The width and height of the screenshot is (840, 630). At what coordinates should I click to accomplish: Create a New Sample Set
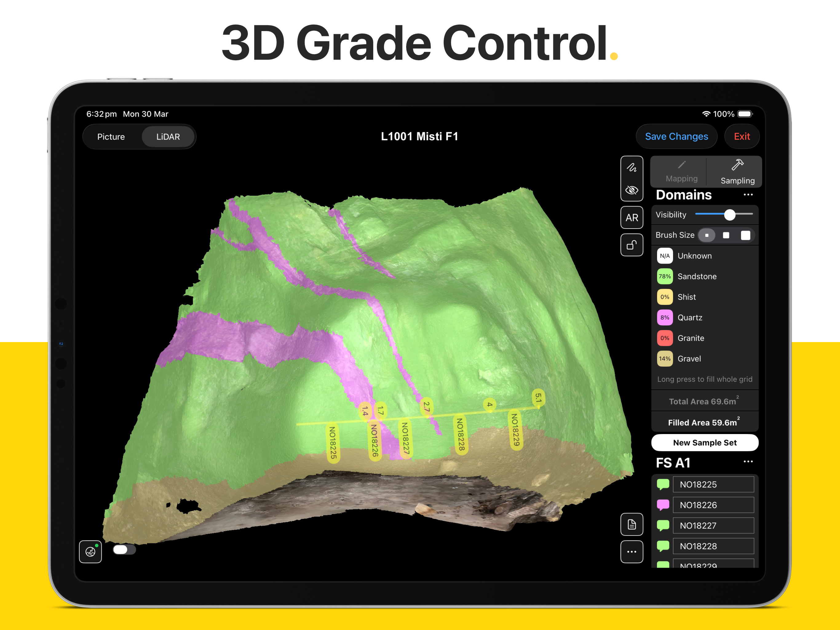[705, 443]
